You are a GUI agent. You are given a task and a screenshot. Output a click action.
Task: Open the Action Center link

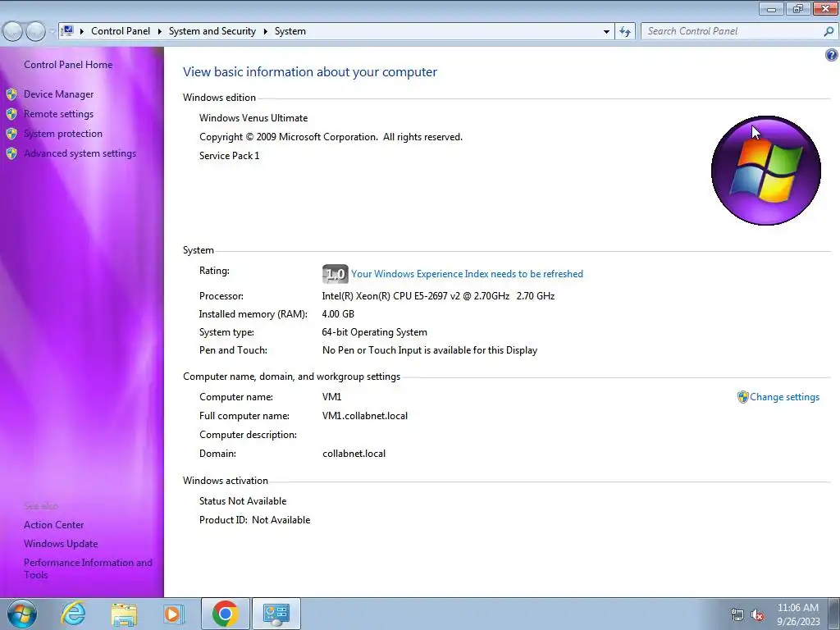53,525
